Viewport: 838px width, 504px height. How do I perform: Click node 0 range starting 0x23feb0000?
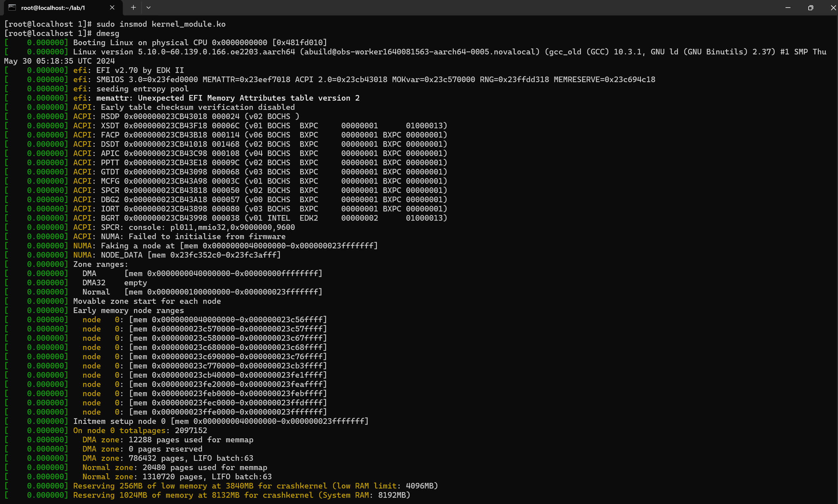click(205, 394)
